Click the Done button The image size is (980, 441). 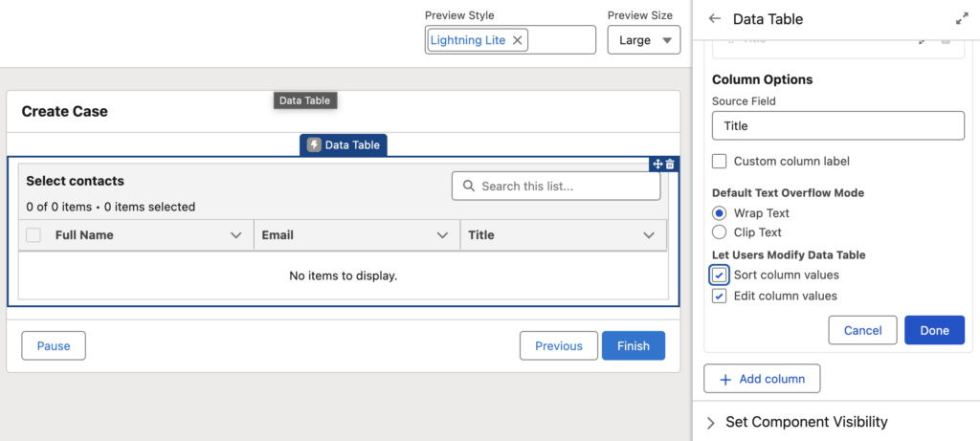pos(934,330)
